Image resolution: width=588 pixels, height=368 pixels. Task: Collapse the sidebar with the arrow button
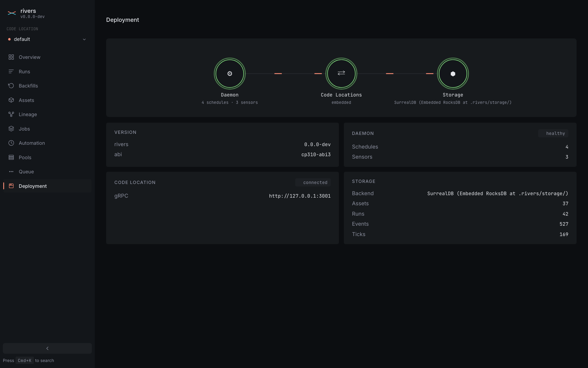(47, 348)
